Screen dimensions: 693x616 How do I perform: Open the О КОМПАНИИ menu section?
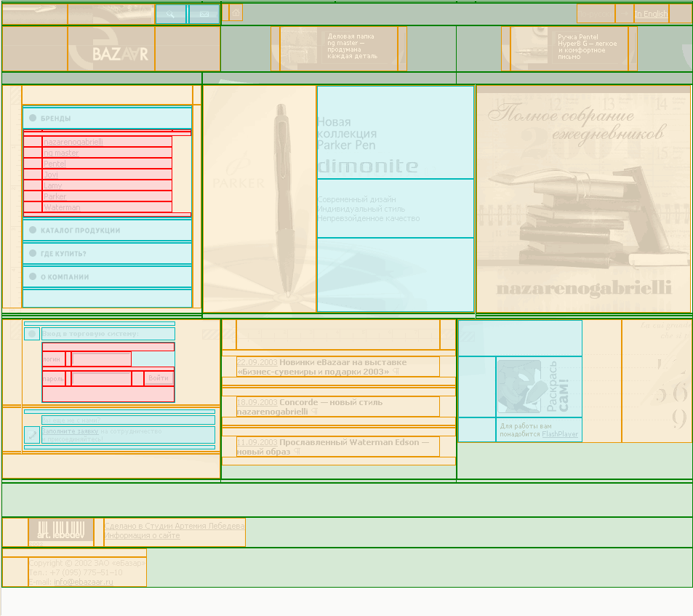pyautogui.click(x=108, y=277)
